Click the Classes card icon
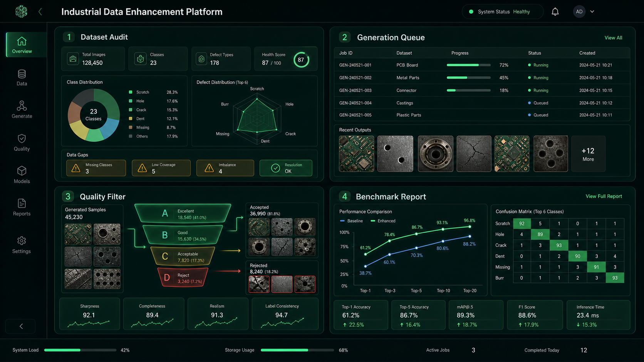 click(x=140, y=59)
